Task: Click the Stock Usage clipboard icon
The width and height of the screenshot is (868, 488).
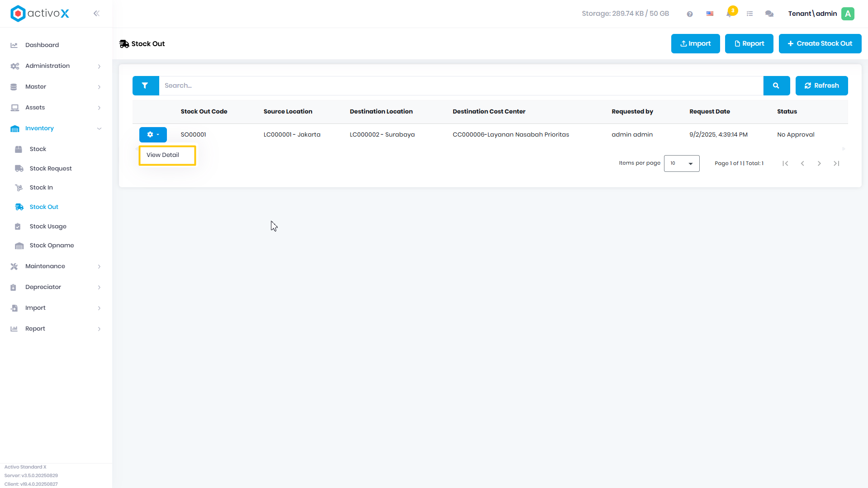Action: [18, 227]
